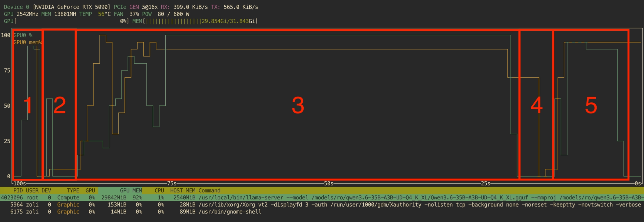Click the "75" label on the graph's vertical axis
This screenshot has height=222, width=644.
(x=7, y=71)
